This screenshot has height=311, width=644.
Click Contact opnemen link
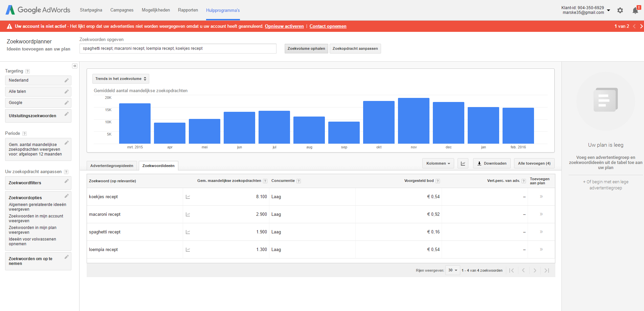tap(328, 26)
